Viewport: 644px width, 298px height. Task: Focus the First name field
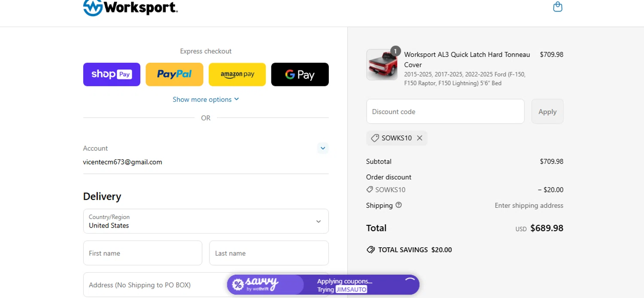[143, 253]
